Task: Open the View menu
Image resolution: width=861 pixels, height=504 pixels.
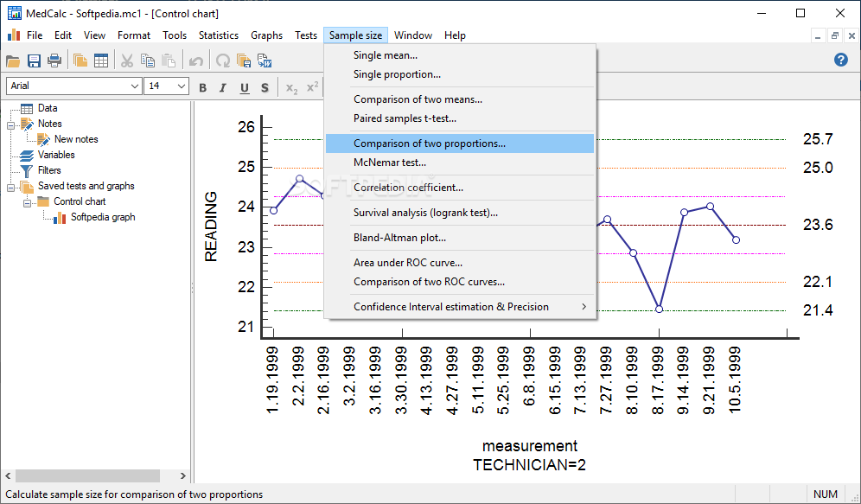Action: pyautogui.click(x=94, y=35)
